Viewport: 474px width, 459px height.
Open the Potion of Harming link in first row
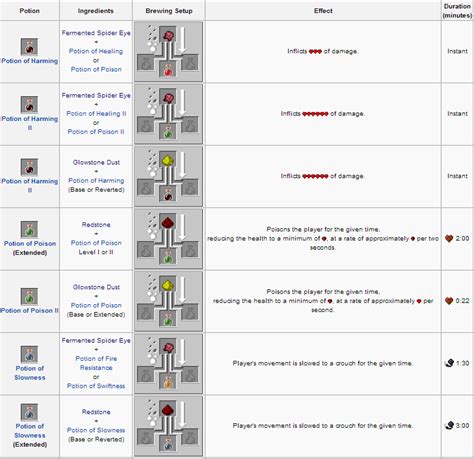click(x=30, y=61)
